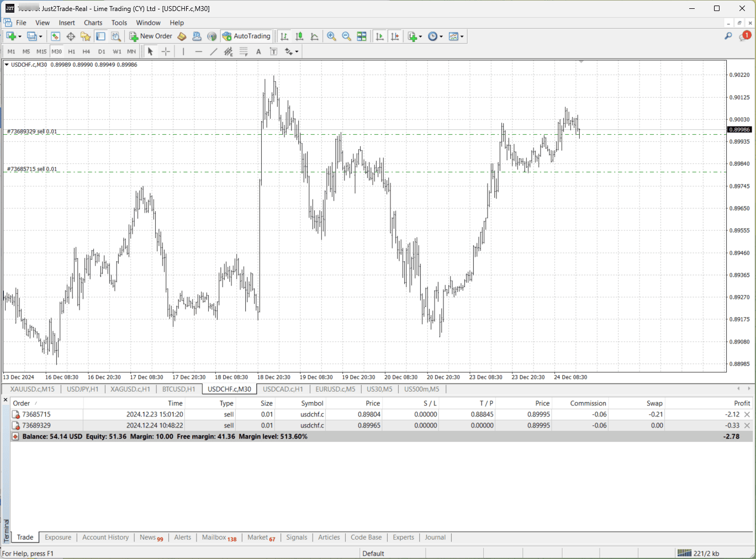Close order 73685715 with its X

click(x=747, y=414)
